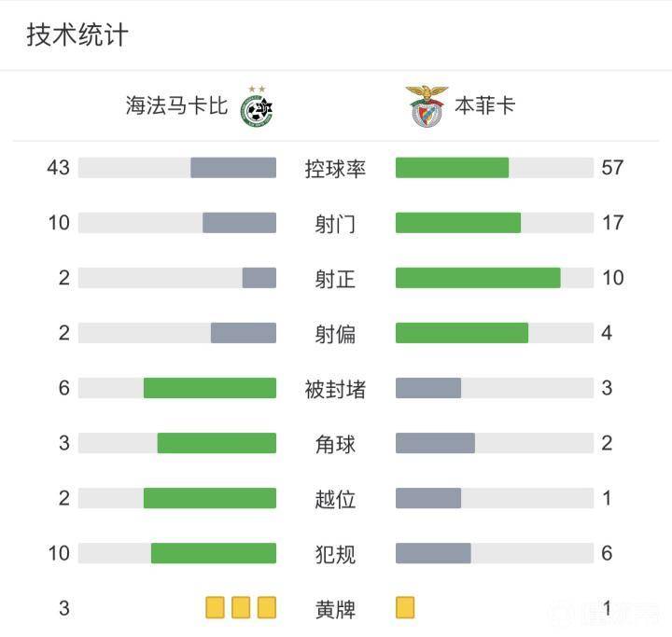Click the Maccabi Haifa club crest

pyautogui.click(x=257, y=106)
